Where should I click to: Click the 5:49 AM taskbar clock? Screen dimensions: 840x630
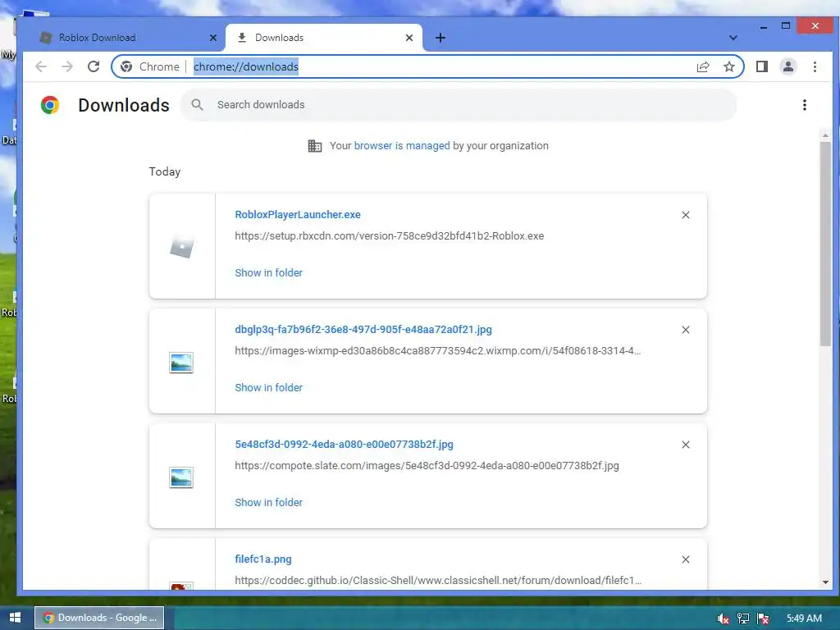804,619
